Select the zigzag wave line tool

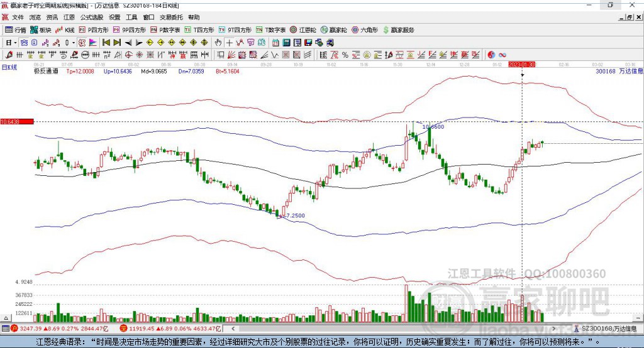(x=275, y=55)
